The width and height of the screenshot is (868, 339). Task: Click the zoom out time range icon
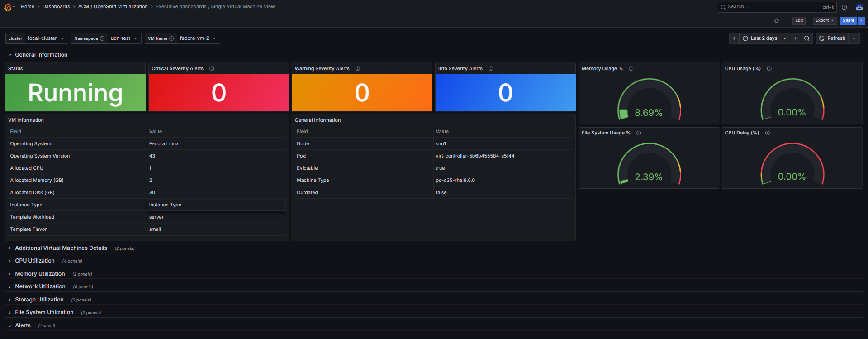(806, 38)
